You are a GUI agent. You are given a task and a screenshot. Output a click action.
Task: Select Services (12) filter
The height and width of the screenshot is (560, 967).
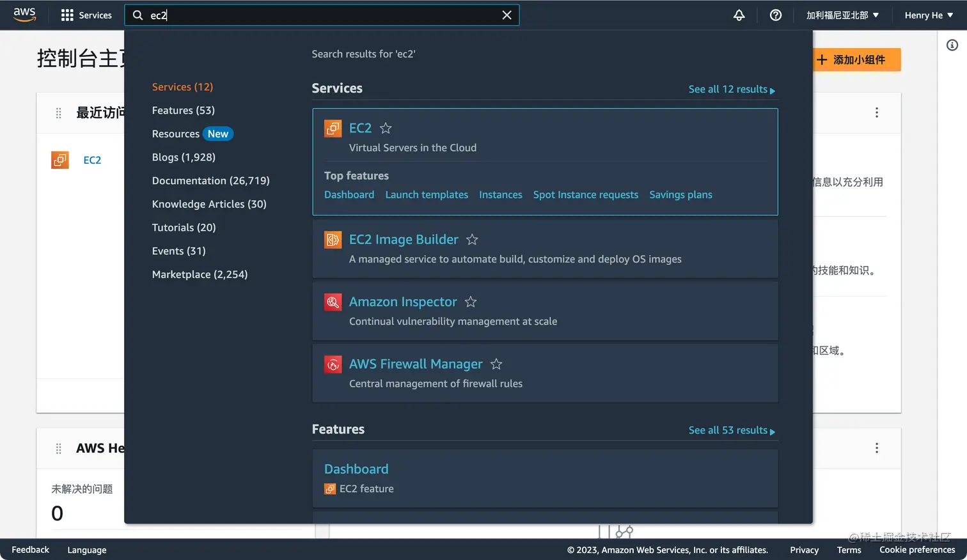pyautogui.click(x=182, y=87)
